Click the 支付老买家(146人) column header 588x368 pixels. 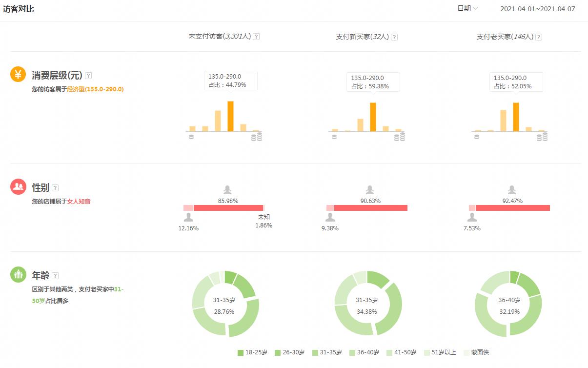pyautogui.click(x=505, y=37)
